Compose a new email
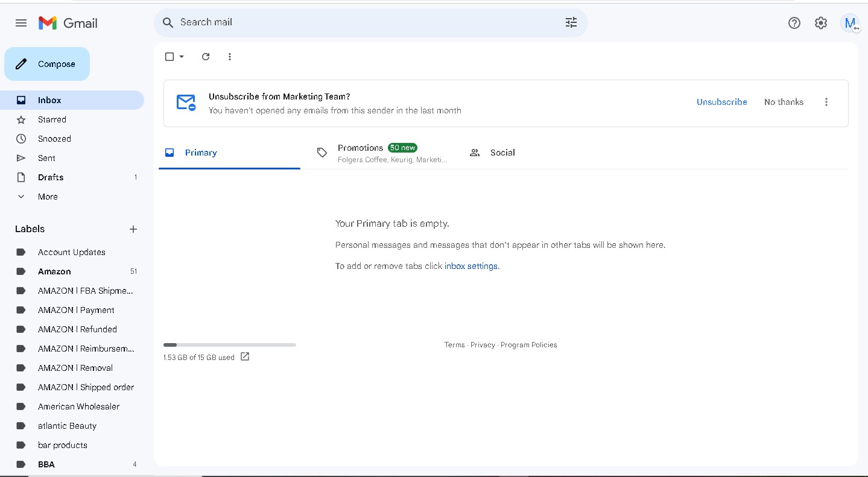Image resolution: width=868 pixels, height=477 pixels. click(x=47, y=64)
